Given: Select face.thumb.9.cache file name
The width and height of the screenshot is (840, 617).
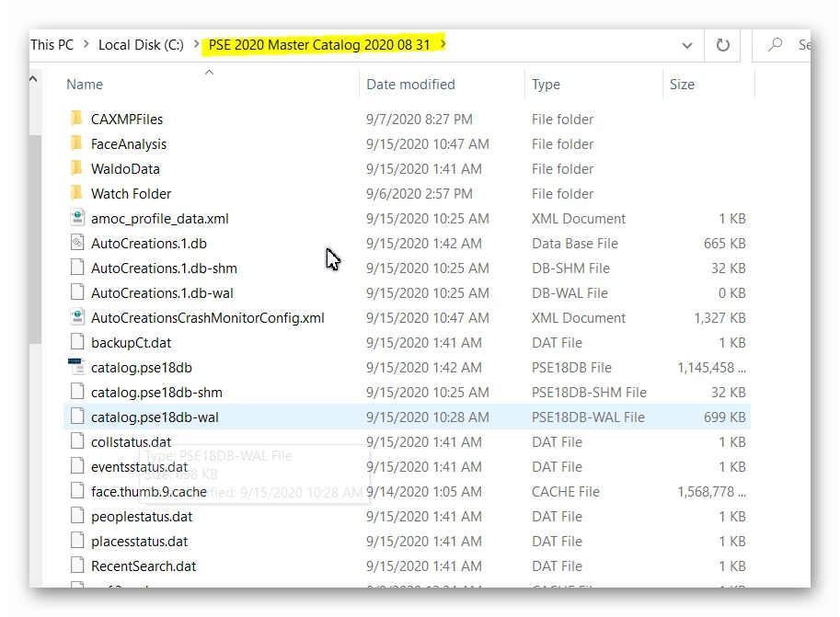Looking at the screenshot, I should [149, 492].
